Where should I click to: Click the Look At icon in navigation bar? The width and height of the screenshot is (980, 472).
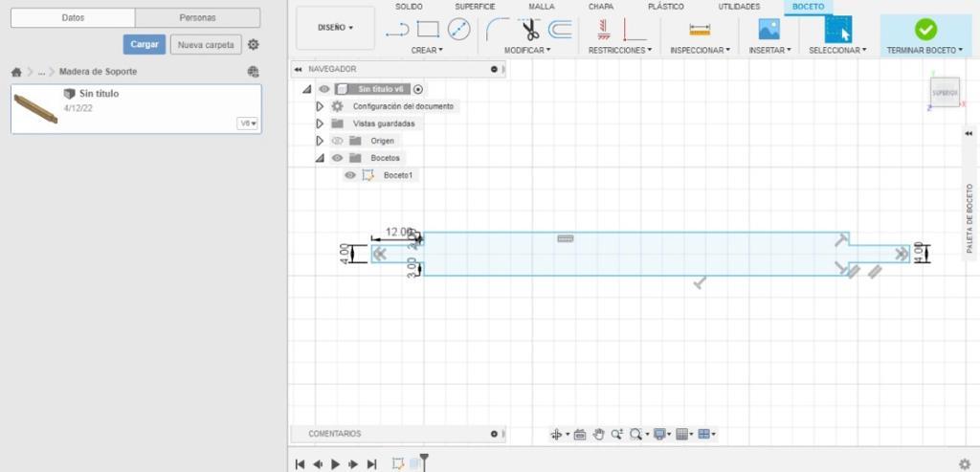579,434
